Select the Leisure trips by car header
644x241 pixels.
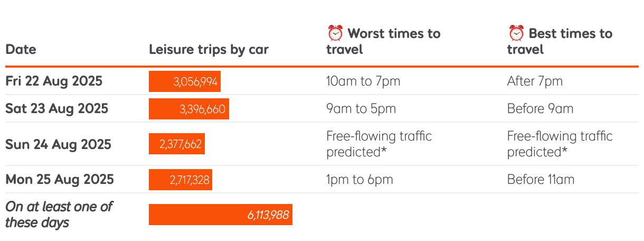point(209,50)
